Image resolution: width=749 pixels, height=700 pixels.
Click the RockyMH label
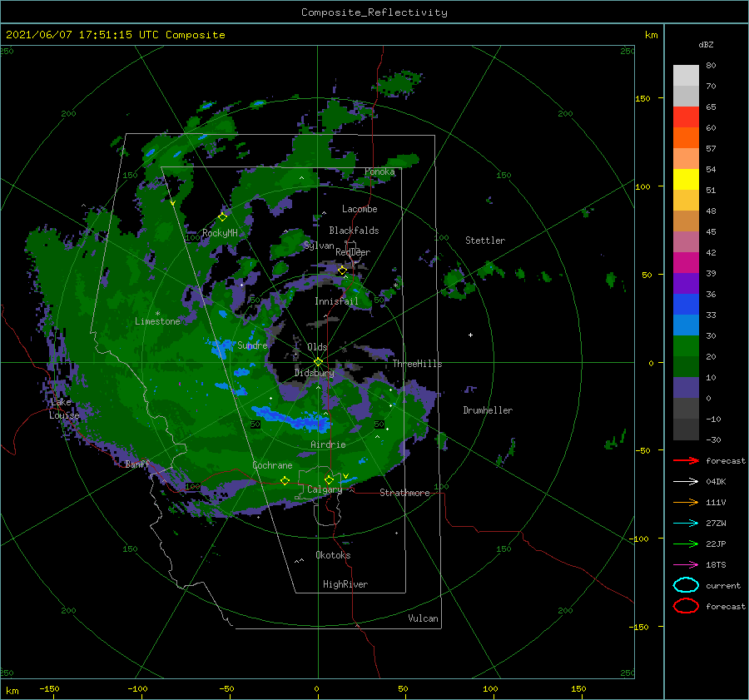[220, 233]
